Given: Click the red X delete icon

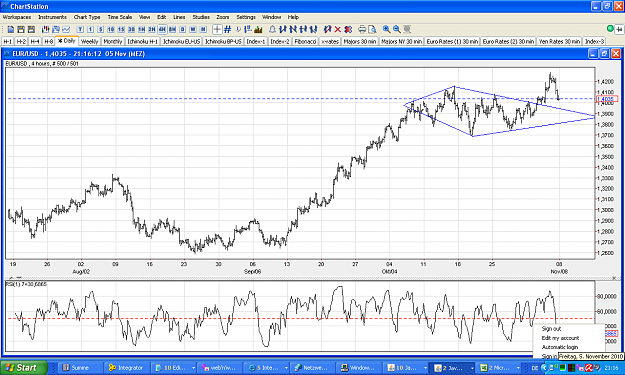Looking at the screenshot, I should click(x=338, y=29).
